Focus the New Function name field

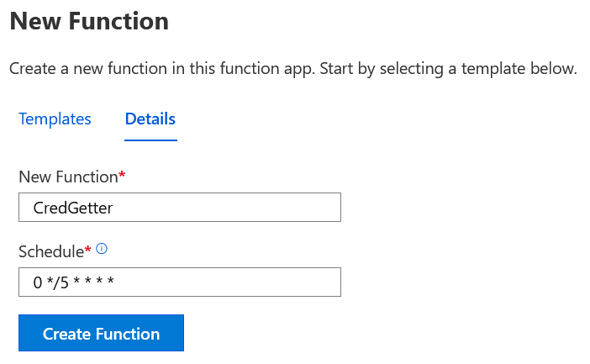click(180, 208)
